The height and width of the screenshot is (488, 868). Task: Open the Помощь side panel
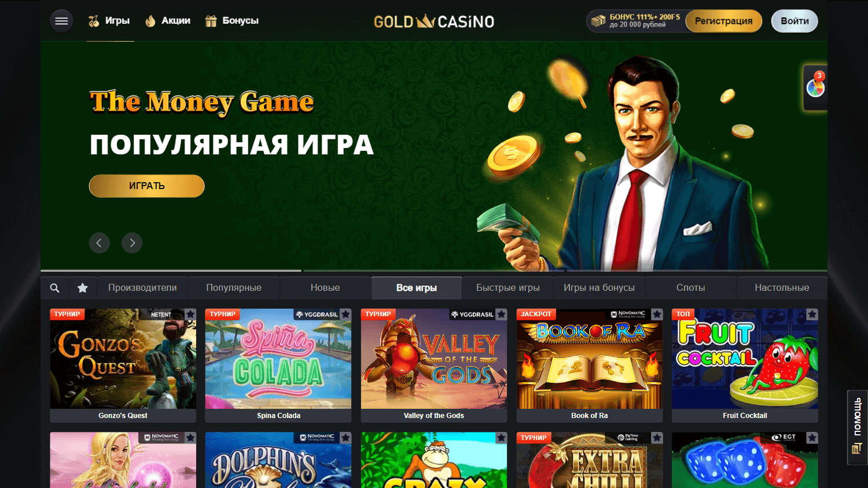(x=858, y=427)
